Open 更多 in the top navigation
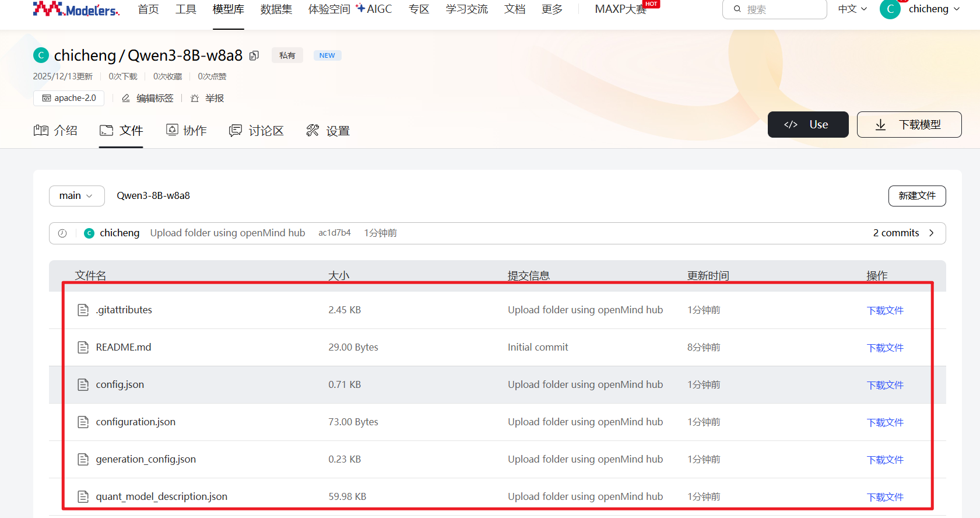 point(552,9)
